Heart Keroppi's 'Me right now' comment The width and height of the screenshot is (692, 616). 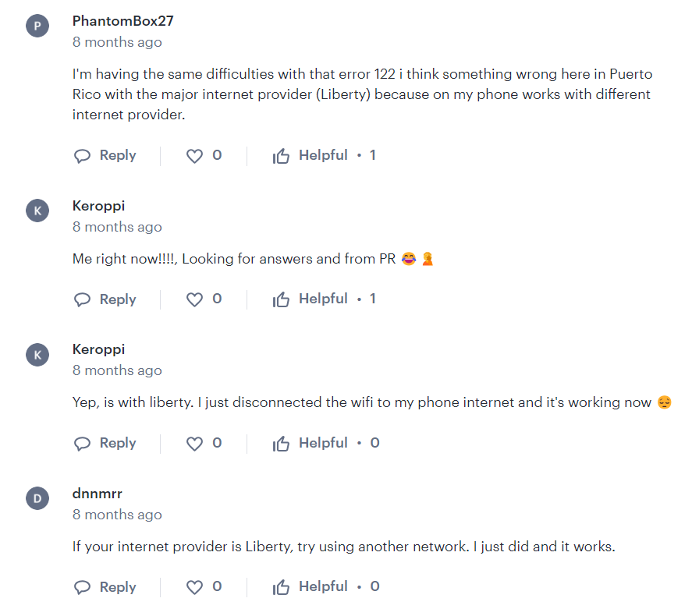(194, 299)
